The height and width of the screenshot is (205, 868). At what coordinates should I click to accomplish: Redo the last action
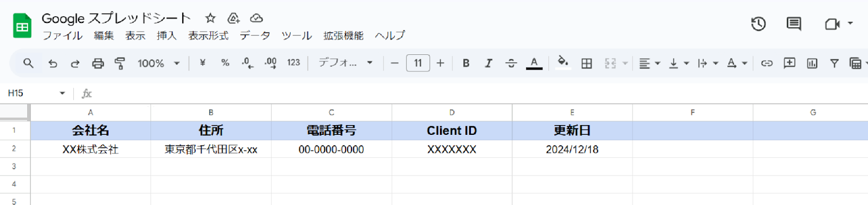click(x=75, y=64)
